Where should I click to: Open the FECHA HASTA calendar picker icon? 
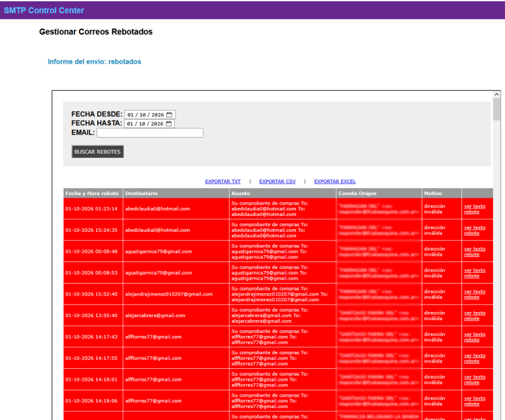point(169,124)
